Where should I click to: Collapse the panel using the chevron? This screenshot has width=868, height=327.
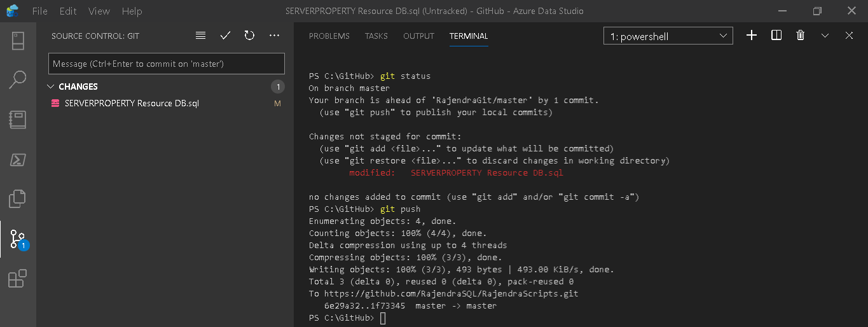pyautogui.click(x=825, y=36)
